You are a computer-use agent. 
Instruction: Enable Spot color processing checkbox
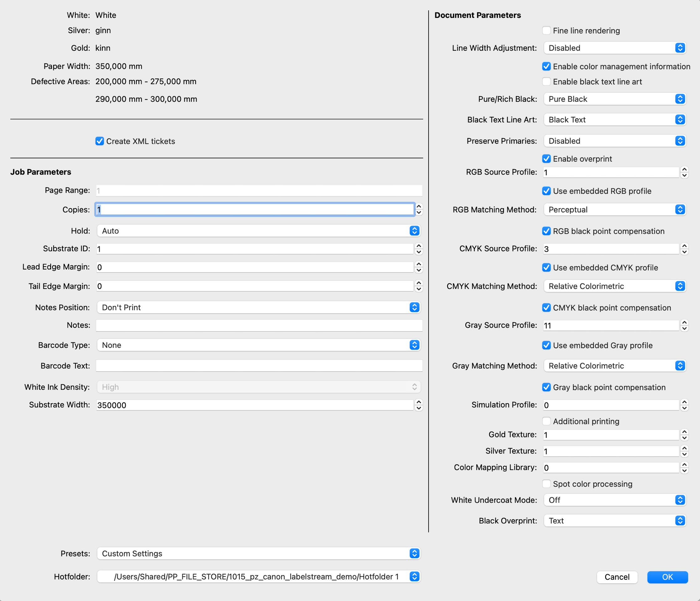tap(546, 484)
